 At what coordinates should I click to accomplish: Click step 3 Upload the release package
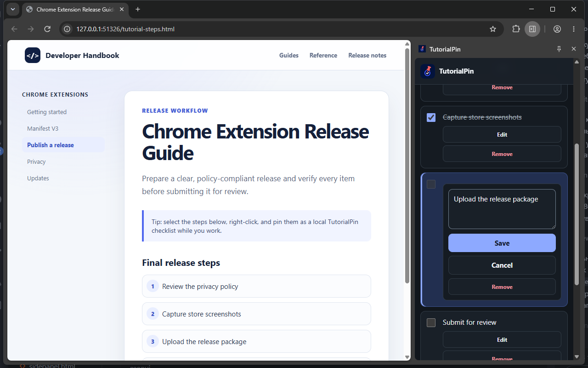tap(256, 341)
